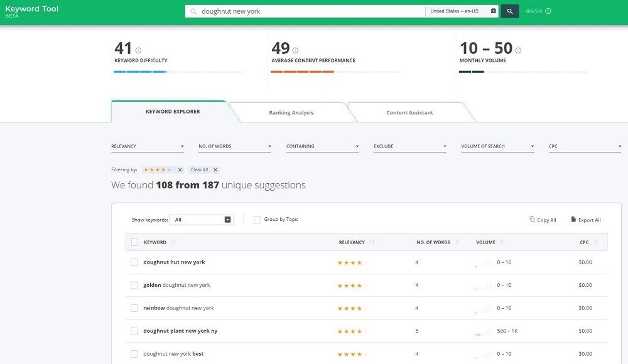
Task: Check the box for golden doughnut new york
Action: click(x=134, y=285)
